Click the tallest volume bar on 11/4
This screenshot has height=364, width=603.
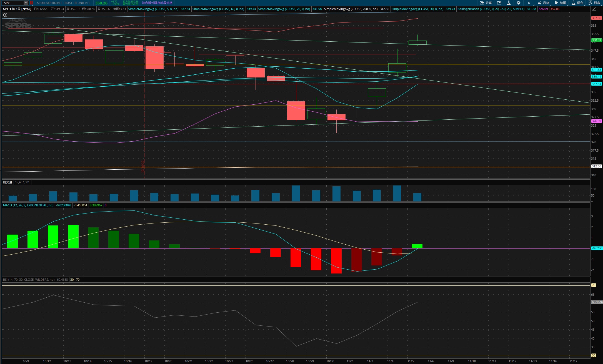point(397,193)
